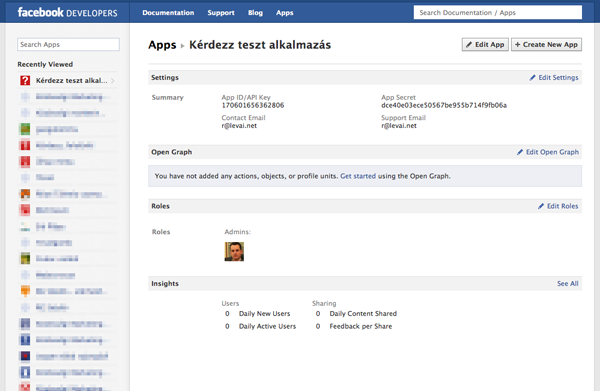Open the Edit Settings link

point(558,78)
